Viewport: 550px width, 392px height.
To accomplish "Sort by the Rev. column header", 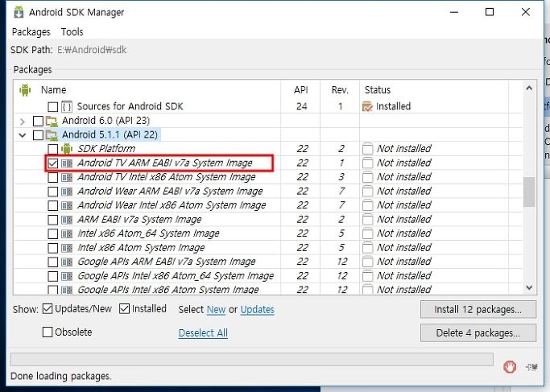I will [x=340, y=90].
